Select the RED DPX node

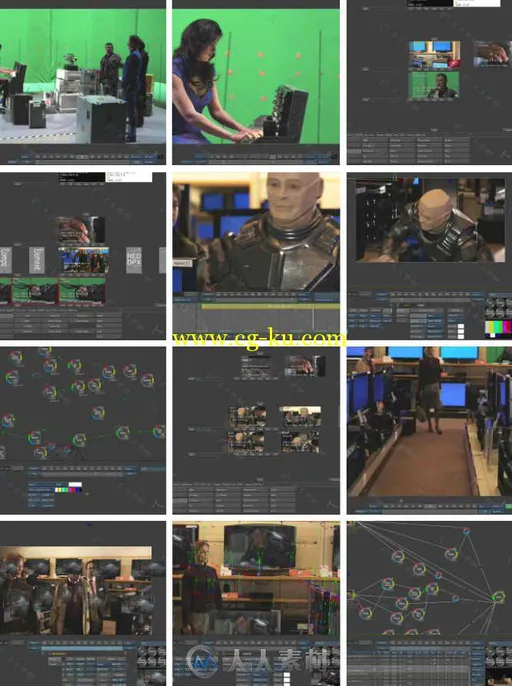(x=134, y=260)
